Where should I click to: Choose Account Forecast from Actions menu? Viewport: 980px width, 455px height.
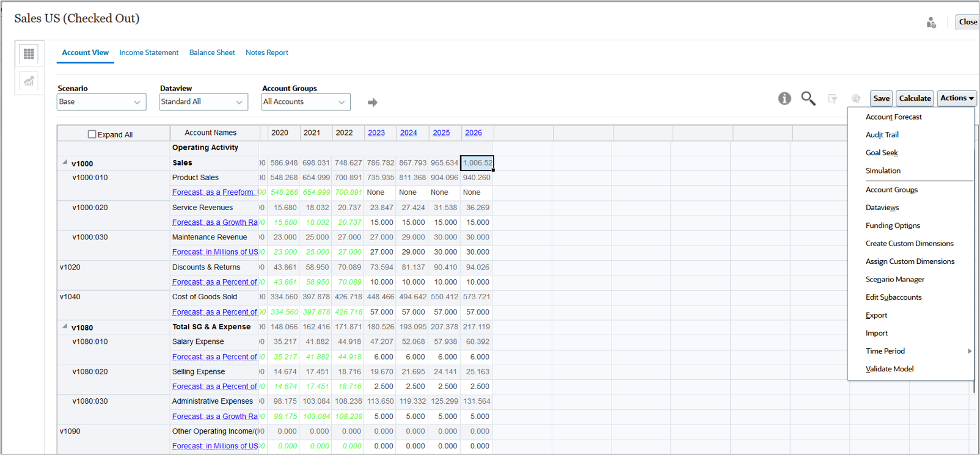pyautogui.click(x=893, y=117)
